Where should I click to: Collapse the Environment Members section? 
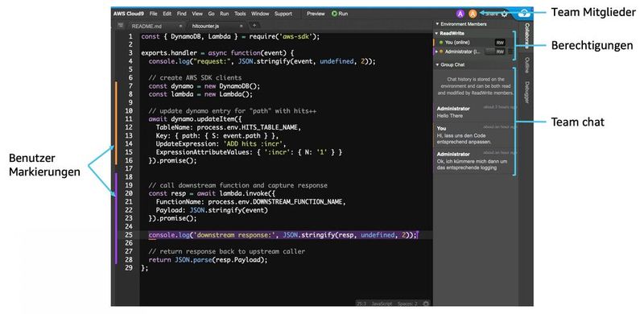[x=437, y=24]
